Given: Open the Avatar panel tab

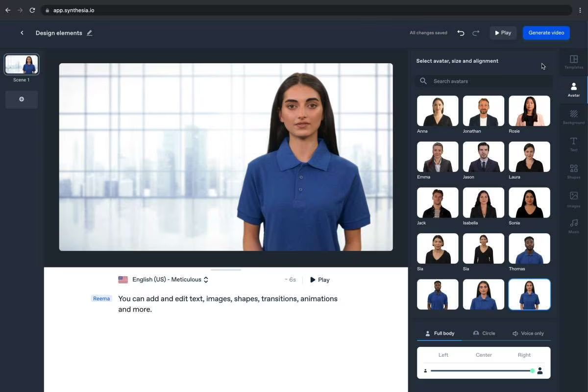Looking at the screenshot, I should 574,90.
